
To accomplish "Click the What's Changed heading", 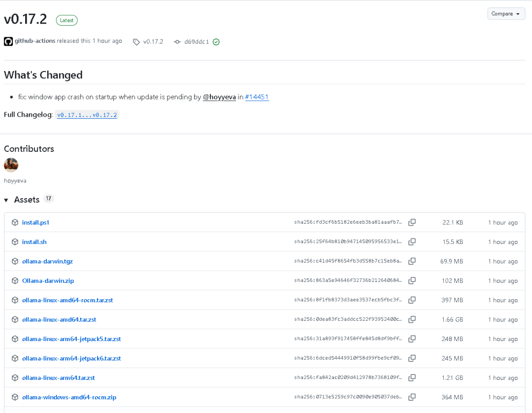I will 43,74.
